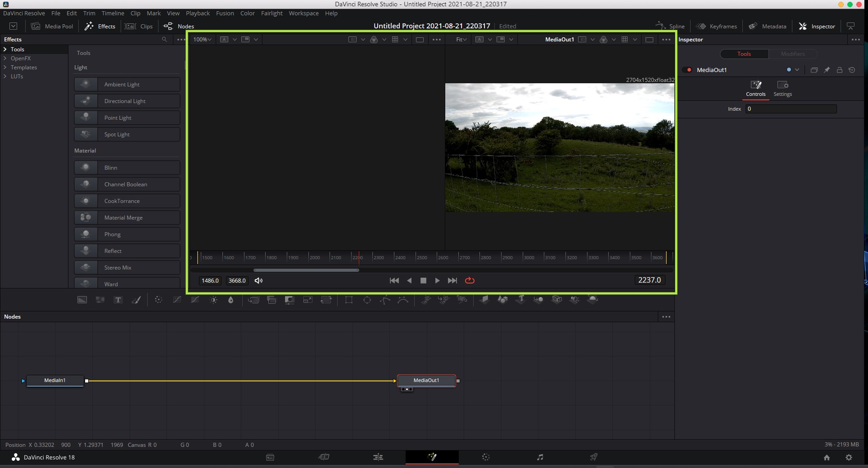Image resolution: width=868 pixels, height=468 pixels.
Task: Jump to the first frame
Action: 394,281
